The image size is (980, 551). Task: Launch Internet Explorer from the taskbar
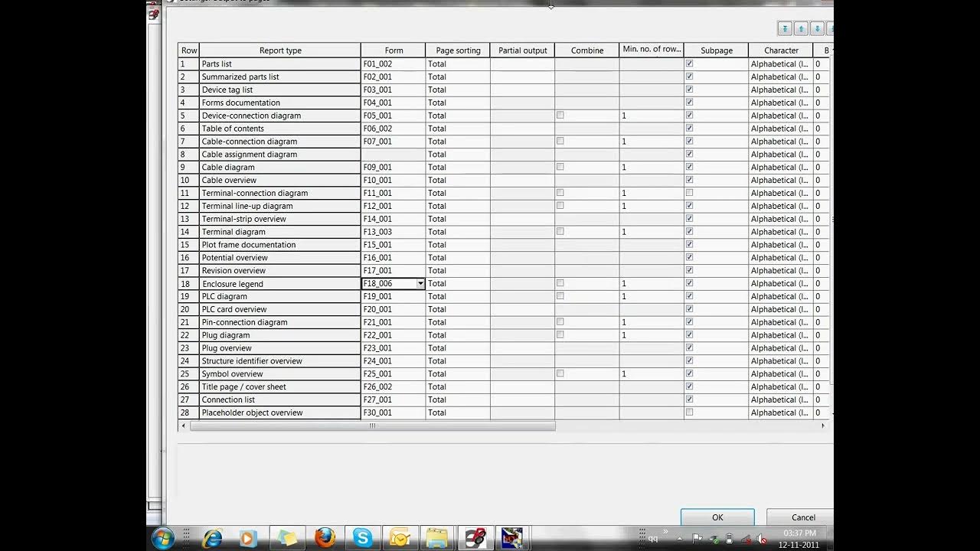[212, 538]
